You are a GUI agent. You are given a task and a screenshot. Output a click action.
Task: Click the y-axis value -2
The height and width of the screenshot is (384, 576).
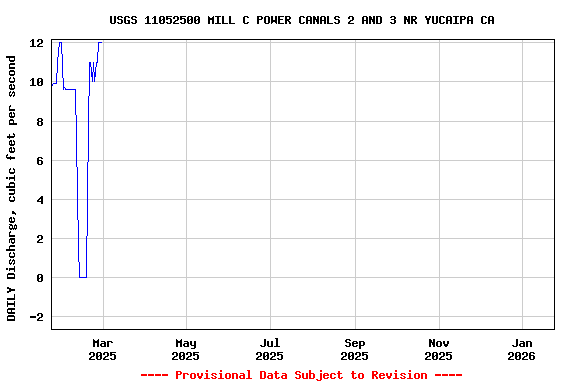[x=36, y=317]
